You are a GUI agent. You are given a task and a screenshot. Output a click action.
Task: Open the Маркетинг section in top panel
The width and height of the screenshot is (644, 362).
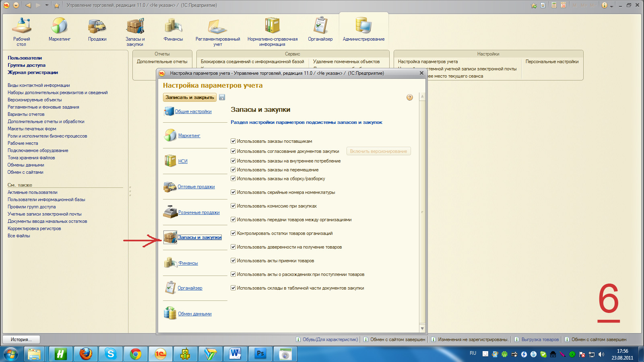coord(60,30)
